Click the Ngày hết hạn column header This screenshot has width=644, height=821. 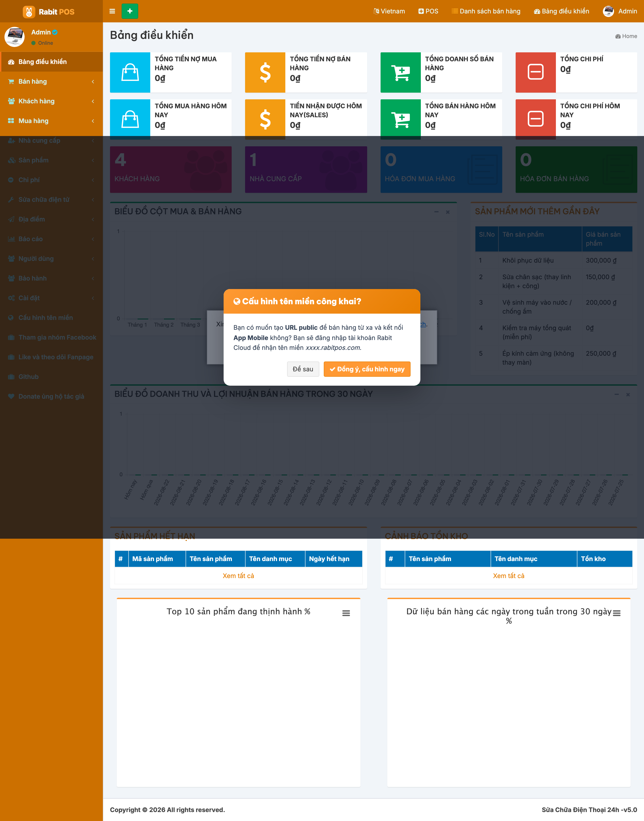333,559
